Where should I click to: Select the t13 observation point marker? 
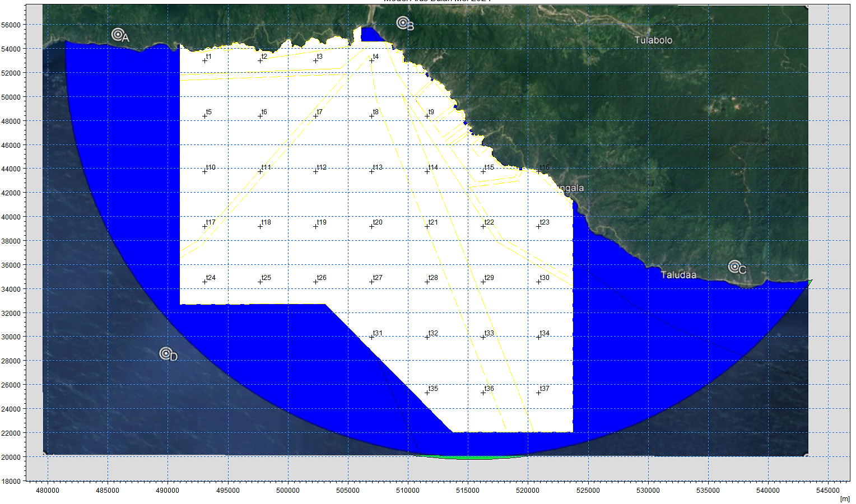click(371, 171)
